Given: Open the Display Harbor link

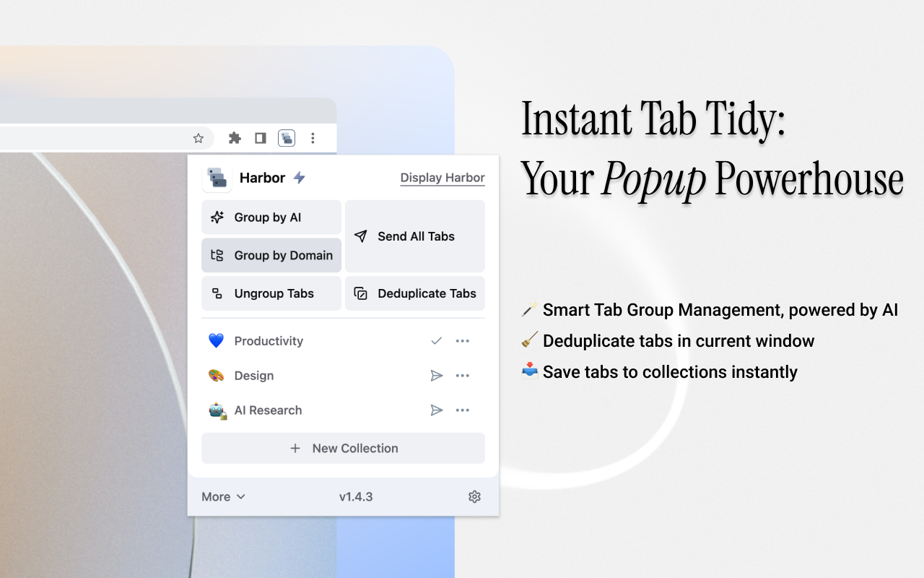Looking at the screenshot, I should [x=443, y=178].
